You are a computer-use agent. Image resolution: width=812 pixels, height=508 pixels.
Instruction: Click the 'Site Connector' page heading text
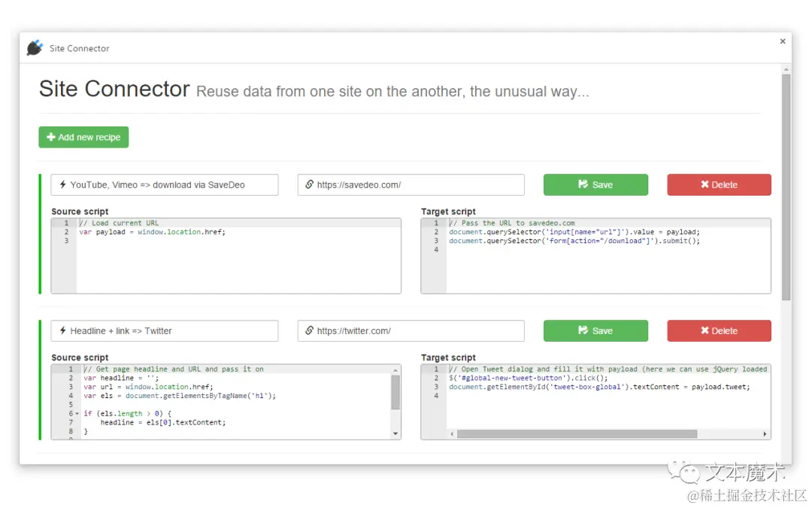tap(114, 89)
